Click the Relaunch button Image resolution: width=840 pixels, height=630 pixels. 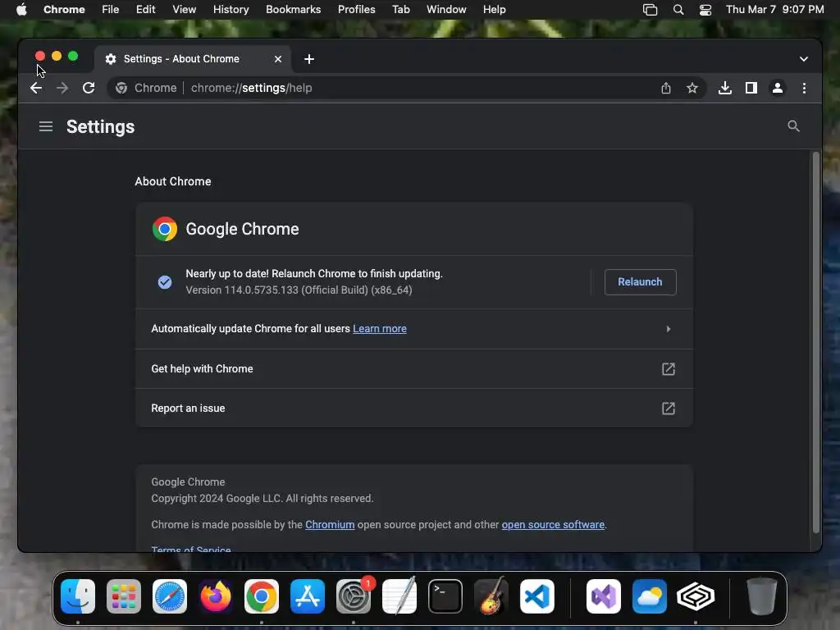click(x=640, y=282)
